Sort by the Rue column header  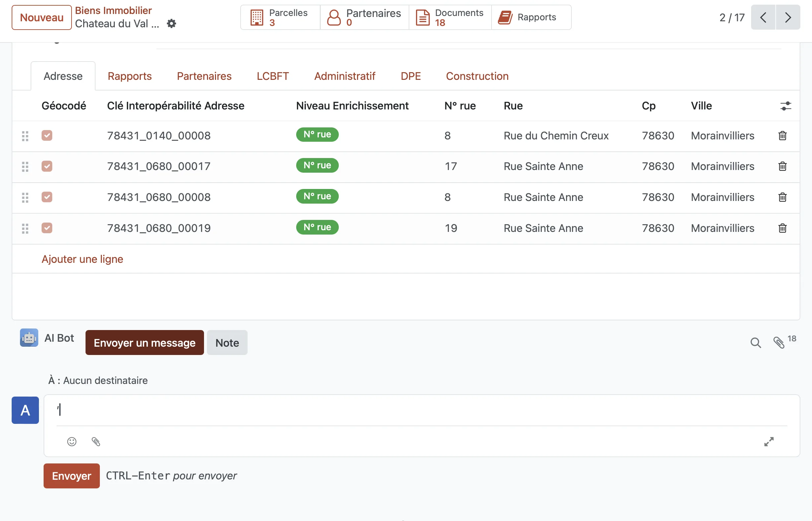pos(513,106)
